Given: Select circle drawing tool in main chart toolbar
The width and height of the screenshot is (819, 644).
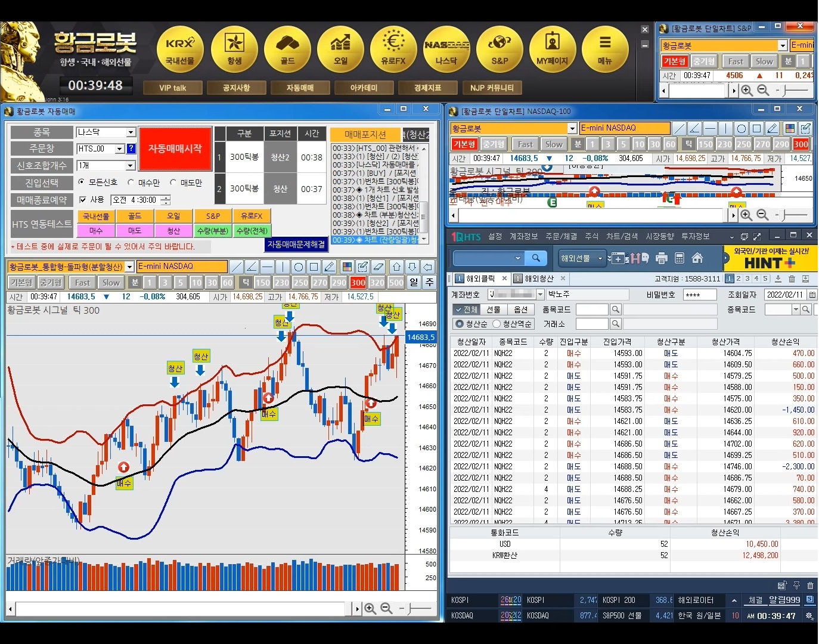Looking at the screenshot, I should (299, 267).
